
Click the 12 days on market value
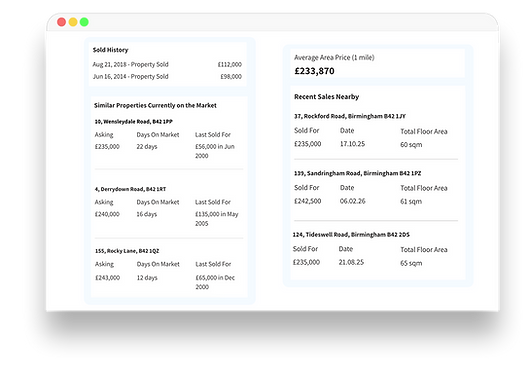pyautogui.click(x=147, y=278)
